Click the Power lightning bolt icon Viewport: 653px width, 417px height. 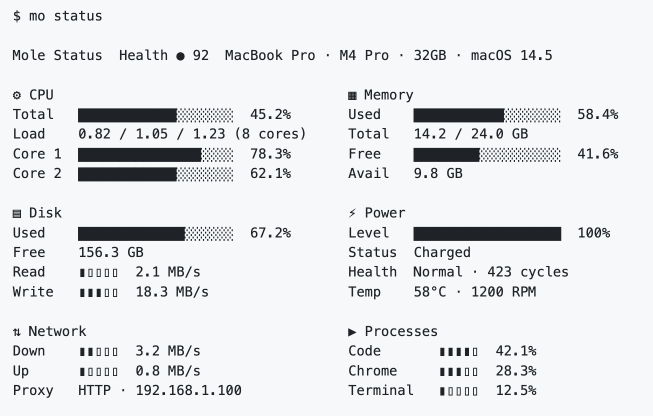[352, 213]
